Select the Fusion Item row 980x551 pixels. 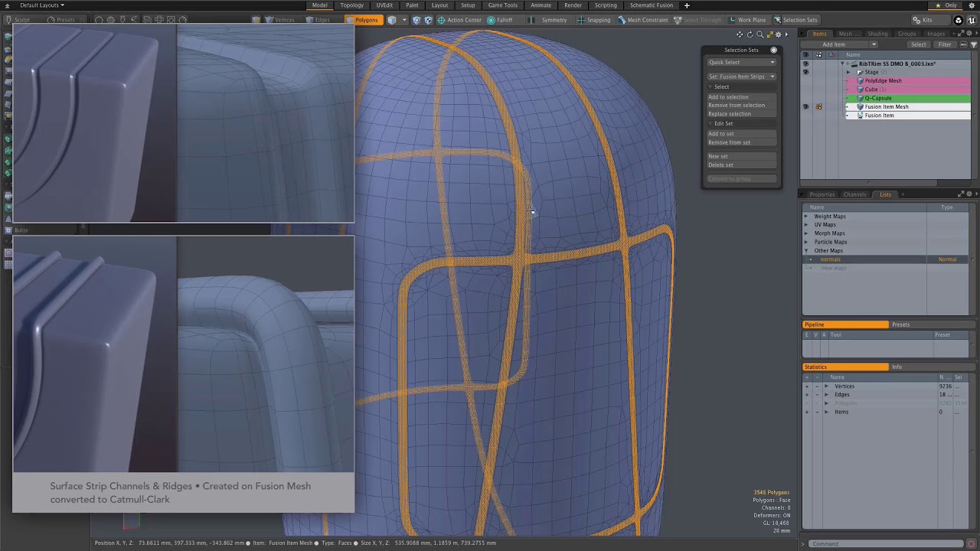[907, 116]
